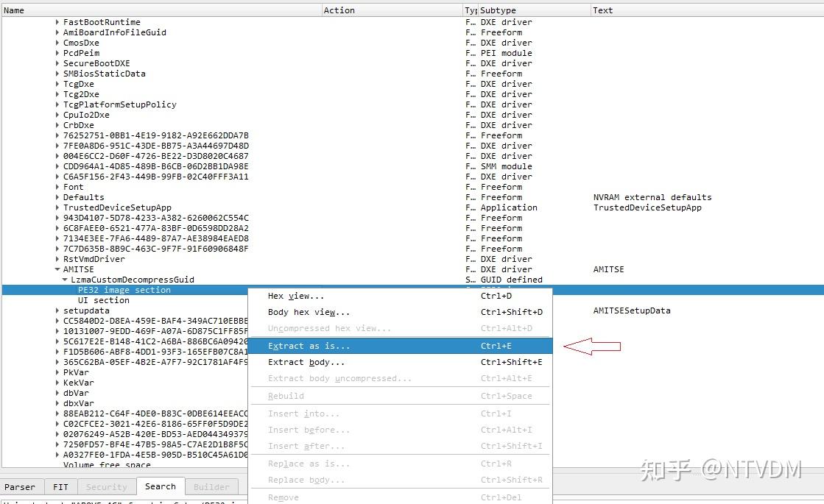This screenshot has height=504, width=824.
Task: Click 'Remove' at bottom of context menu
Action: pyautogui.click(x=282, y=497)
